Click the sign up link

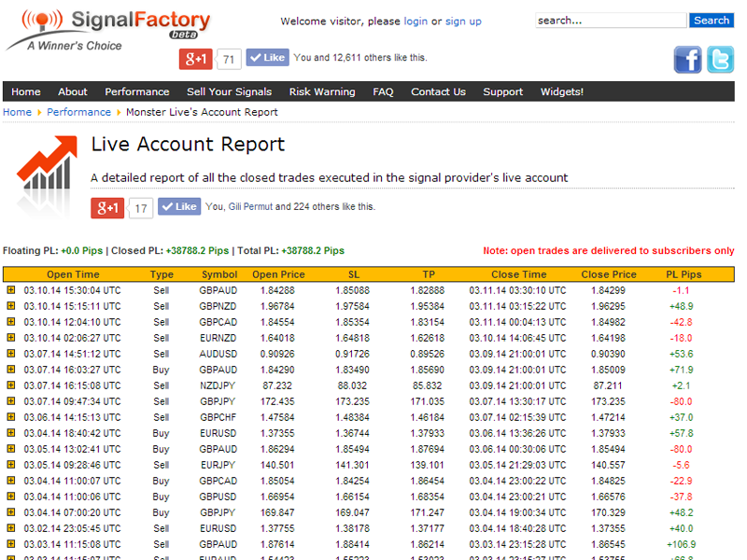[463, 21]
